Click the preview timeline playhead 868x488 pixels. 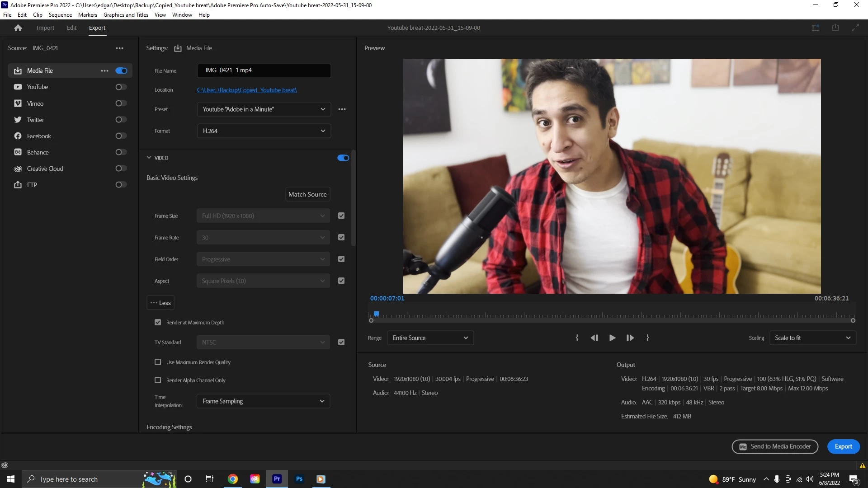pyautogui.click(x=376, y=314)
